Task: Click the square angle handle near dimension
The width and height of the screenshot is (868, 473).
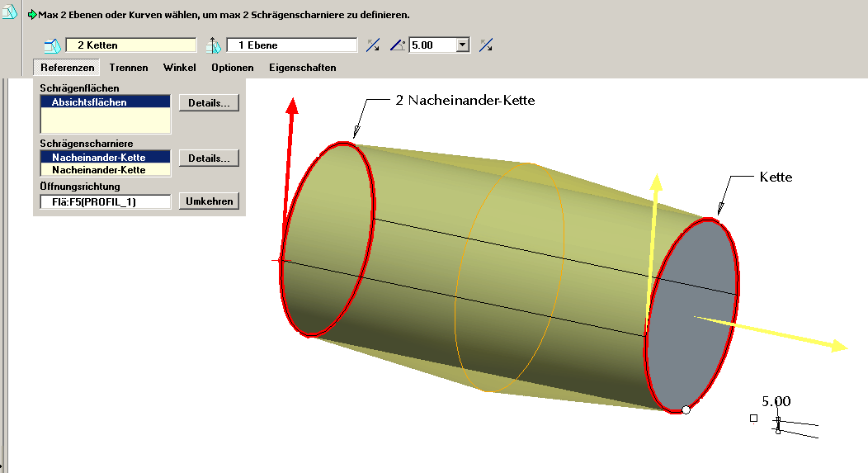Action: point(753,419)
